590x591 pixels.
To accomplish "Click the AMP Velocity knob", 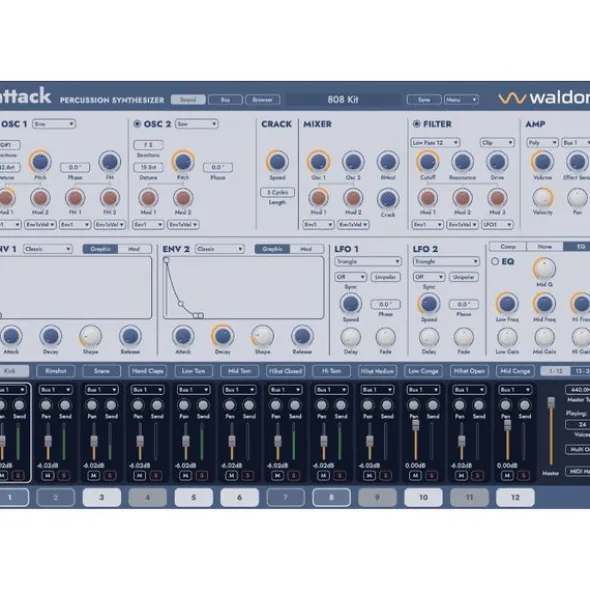I will point(542,197).
